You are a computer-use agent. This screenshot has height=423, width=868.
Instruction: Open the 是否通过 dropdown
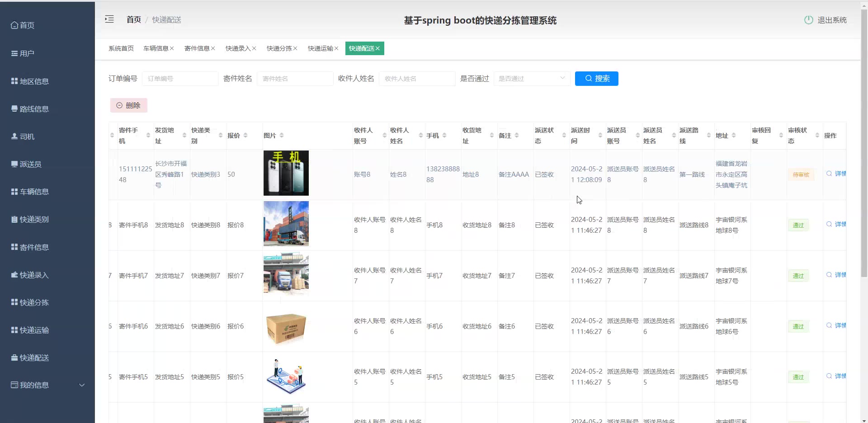[532, 79]
